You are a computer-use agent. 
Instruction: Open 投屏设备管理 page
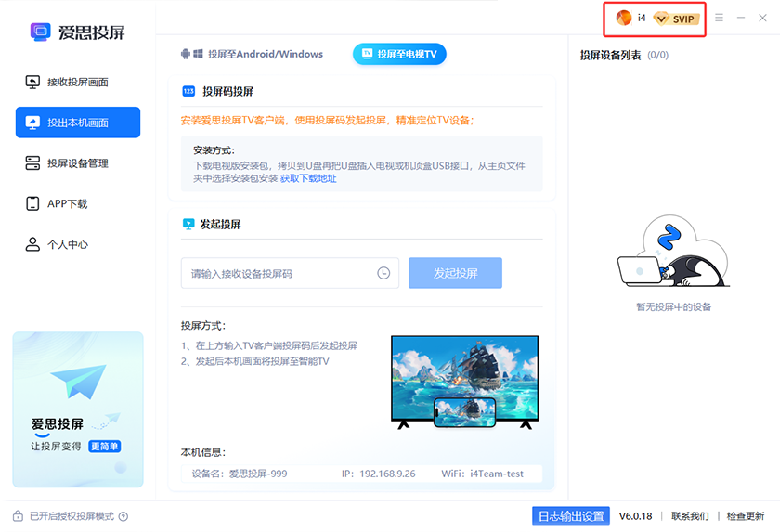78,163
